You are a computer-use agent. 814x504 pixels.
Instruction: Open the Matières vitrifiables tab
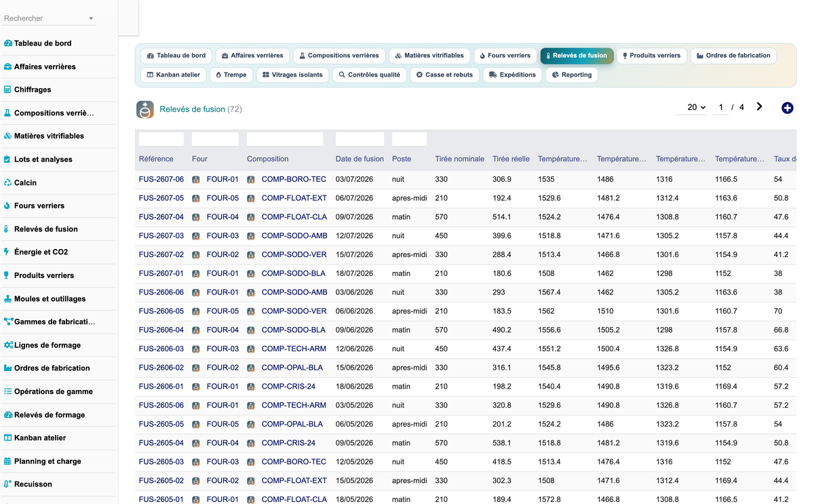click(429, 56)
